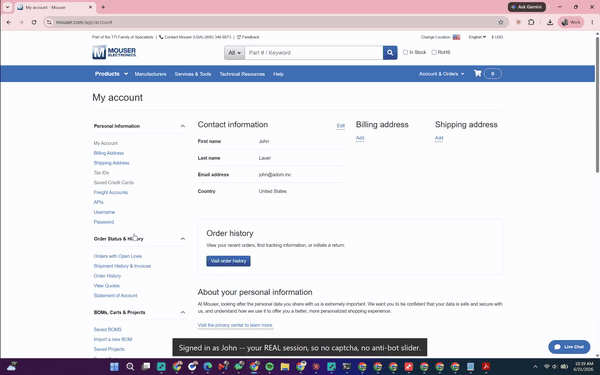Open the Technical Resources menu
Image resolution: width=600 pixels, height=375 pixels.
tap(242, 74)
